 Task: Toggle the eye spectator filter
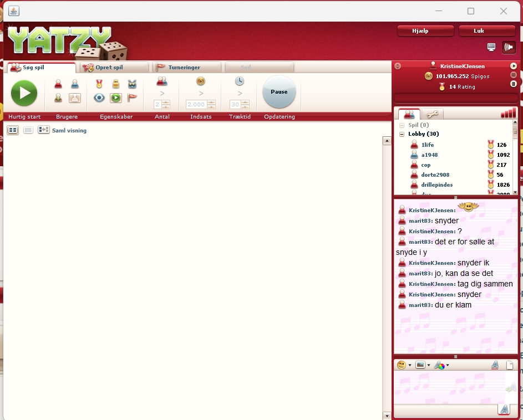[99, 98]
